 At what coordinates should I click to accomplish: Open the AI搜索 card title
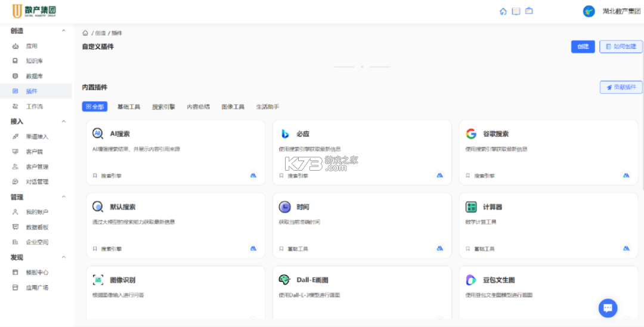pos(120,134)
